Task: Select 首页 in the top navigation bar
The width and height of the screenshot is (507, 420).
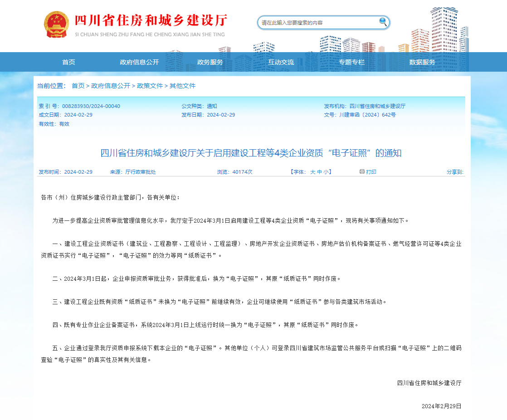Action: click(68, 62)
